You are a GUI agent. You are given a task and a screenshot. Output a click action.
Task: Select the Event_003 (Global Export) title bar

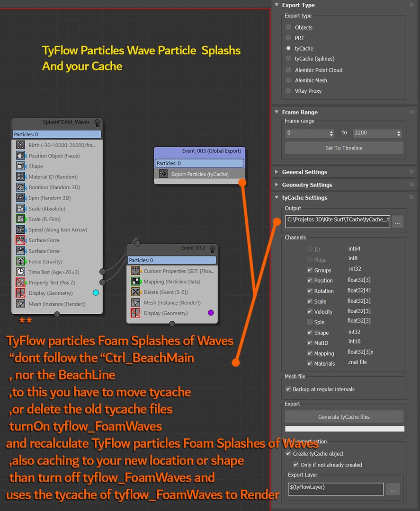tap(199, 151)
